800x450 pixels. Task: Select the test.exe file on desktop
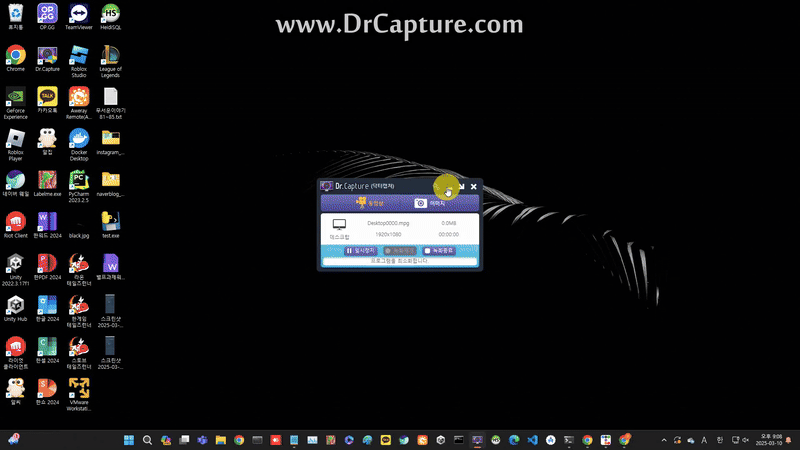(x=110, y=226)
